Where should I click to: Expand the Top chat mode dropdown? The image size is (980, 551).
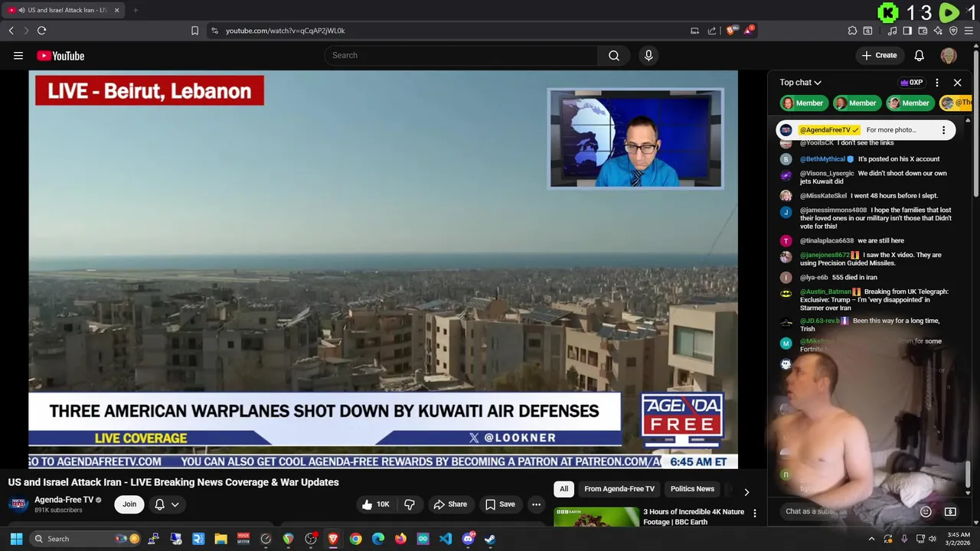pyautogui.click(x=801, y=82)
